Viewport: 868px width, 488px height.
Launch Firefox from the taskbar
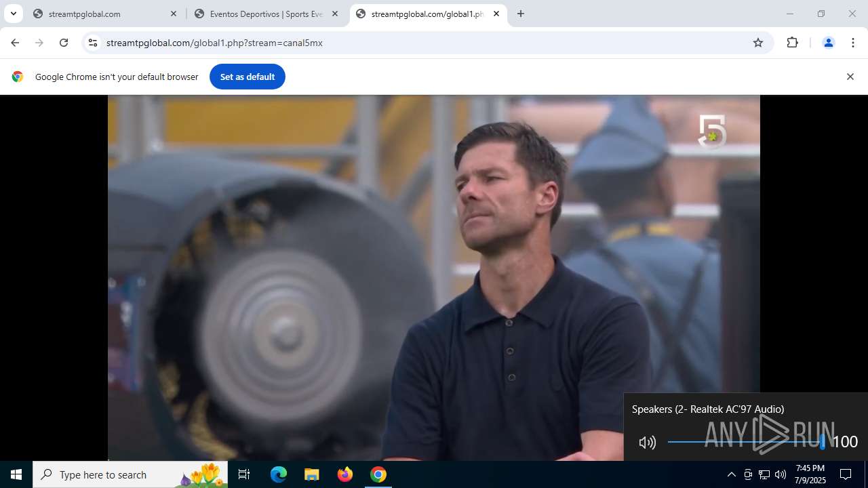345,474
